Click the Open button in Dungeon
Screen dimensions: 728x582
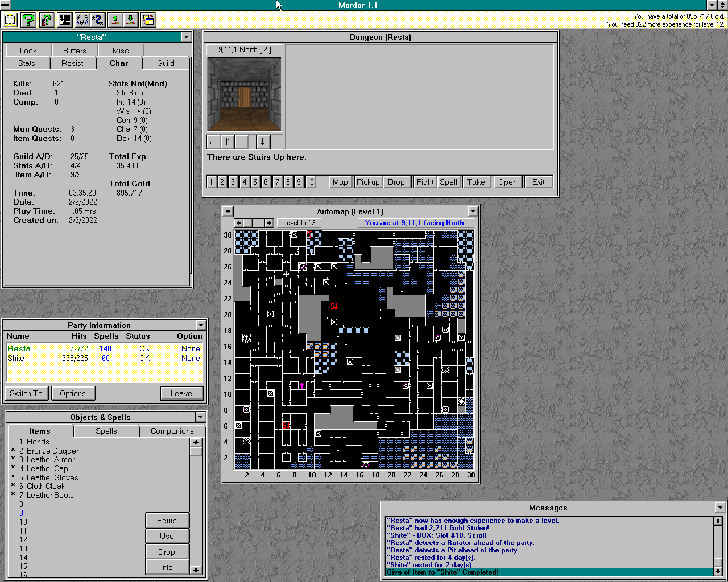507,182
